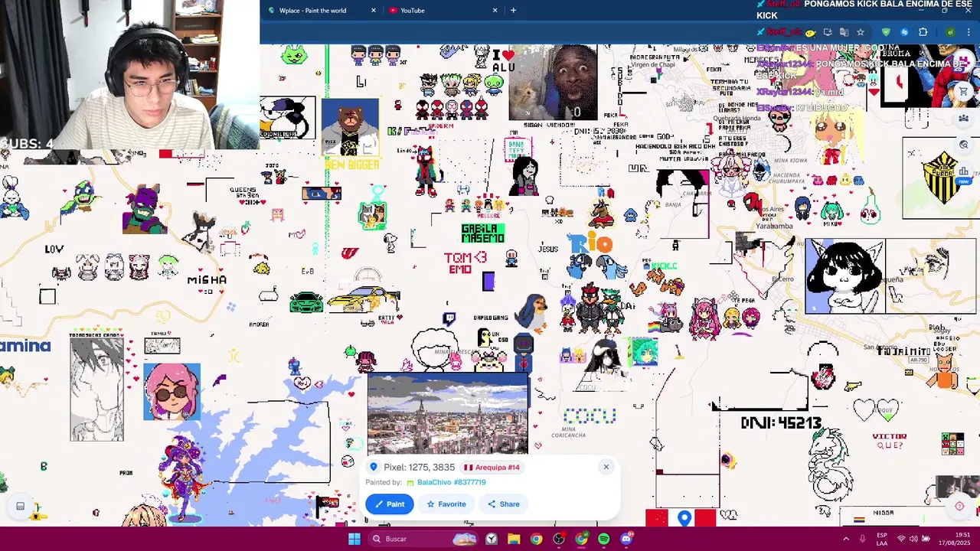The width and height of the screenshot is (980, 551).
Task: Click the translate page icon
Action: pos(844,32)
